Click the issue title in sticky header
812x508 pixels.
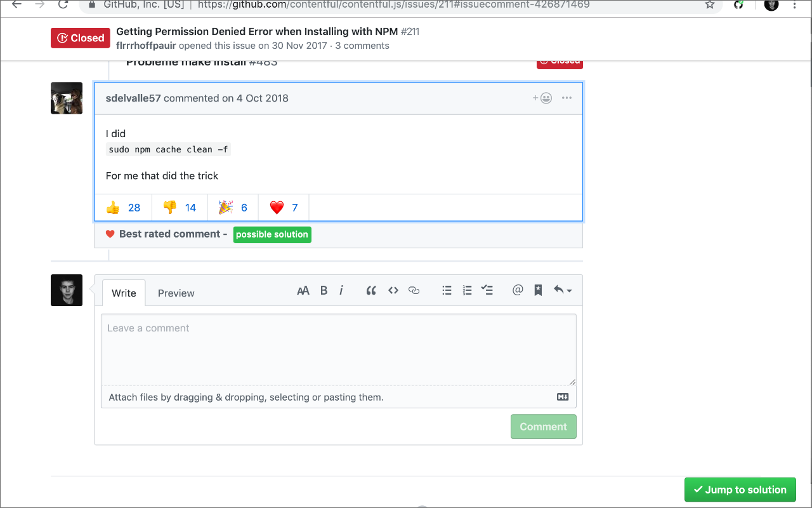257,32
